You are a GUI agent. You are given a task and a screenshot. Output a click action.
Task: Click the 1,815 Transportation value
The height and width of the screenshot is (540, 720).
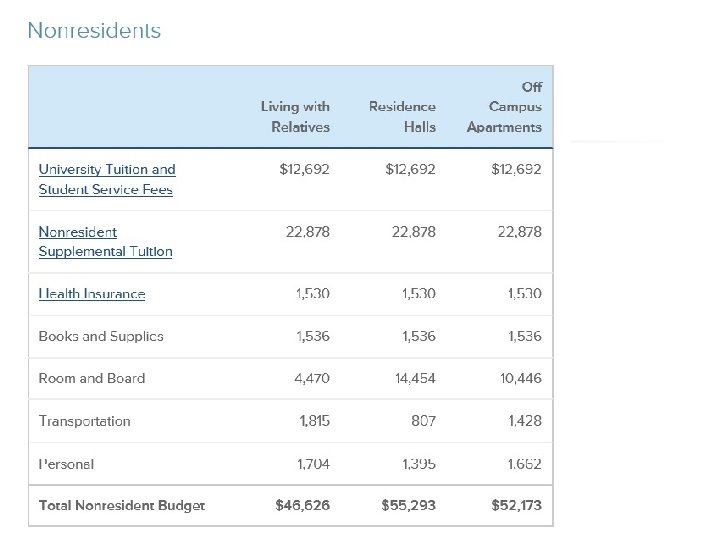[314, 421]
